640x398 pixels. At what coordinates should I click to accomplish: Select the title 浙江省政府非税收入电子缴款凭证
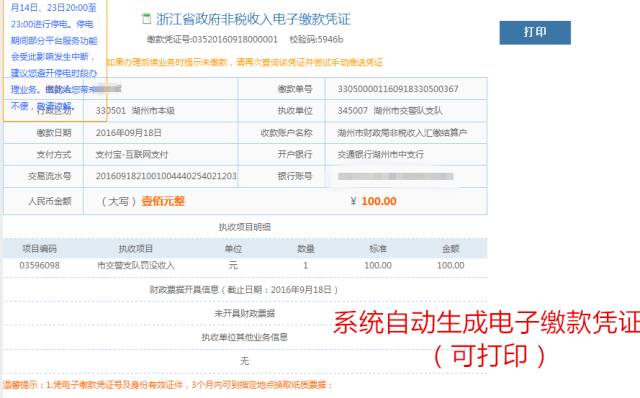point(253,19)
